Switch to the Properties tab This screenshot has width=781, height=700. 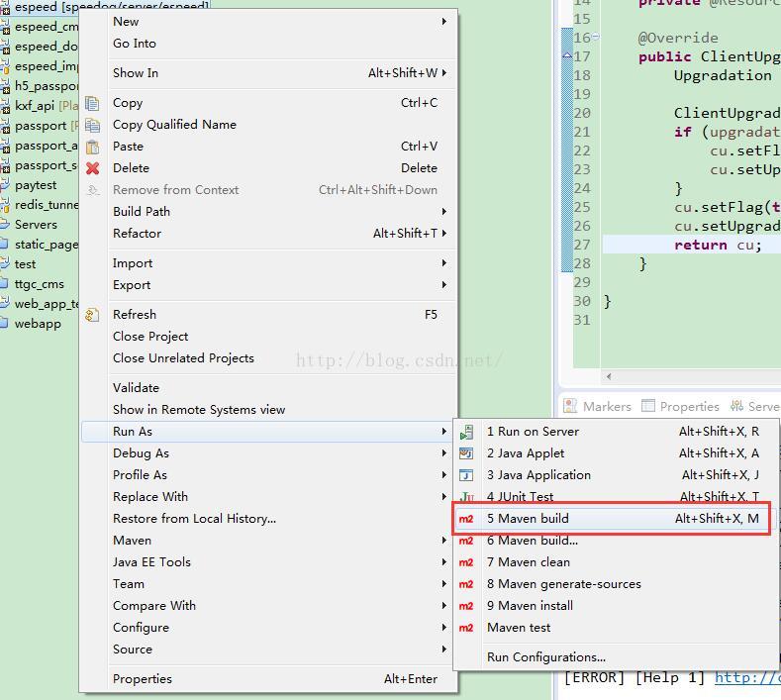click(680, 407)
